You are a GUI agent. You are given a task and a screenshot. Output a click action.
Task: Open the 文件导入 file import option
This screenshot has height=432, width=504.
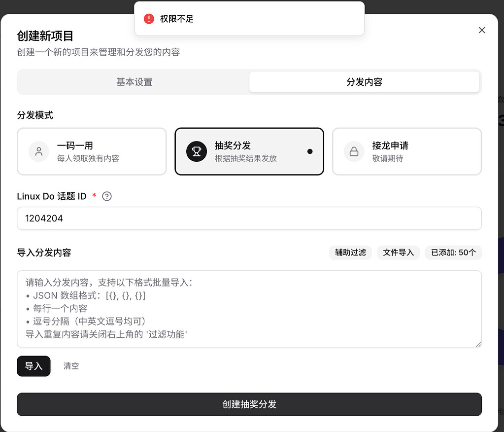(x=398, y=252)
